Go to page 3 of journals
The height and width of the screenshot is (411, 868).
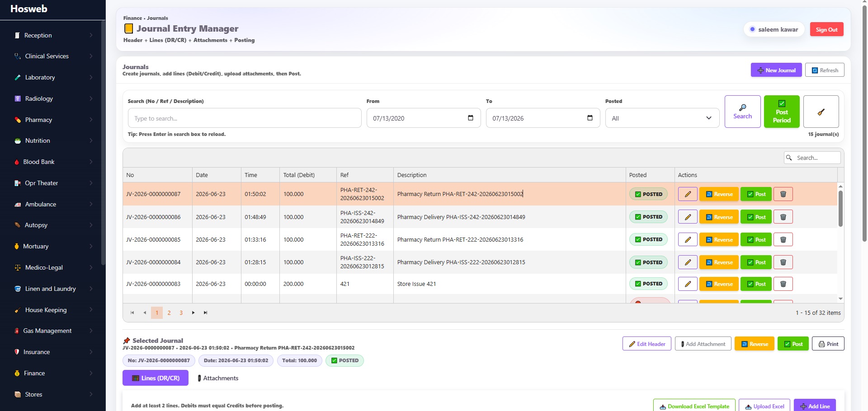[x=181, y=313]
